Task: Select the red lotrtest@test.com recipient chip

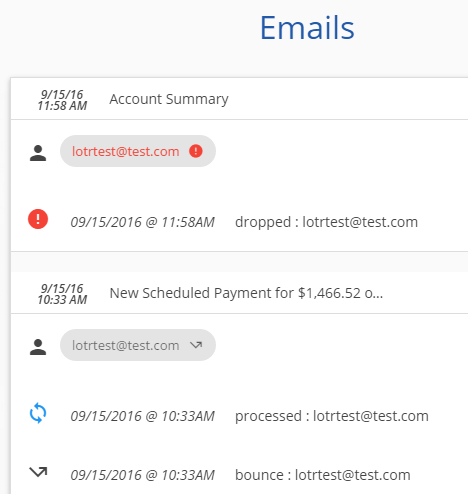Action: click(x=138, y=151)
